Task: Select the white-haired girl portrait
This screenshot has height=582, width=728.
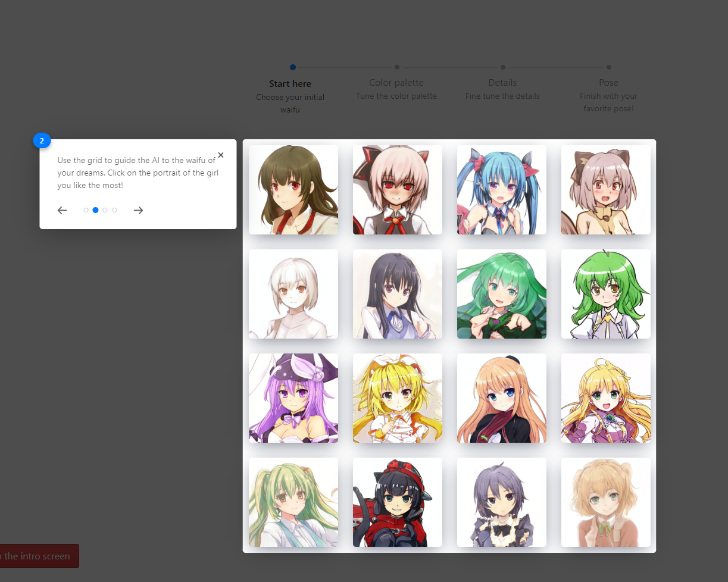Action: coord(293,294)
